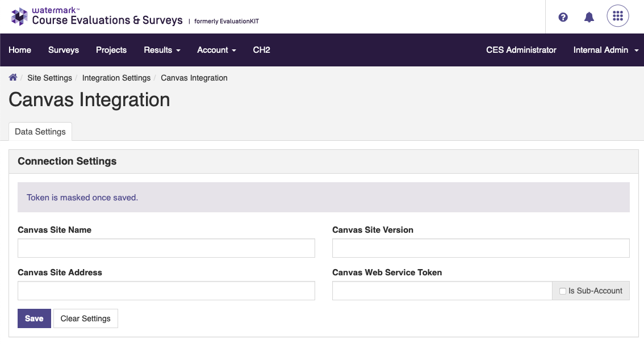Focus the Canvas Site Name field
644x344 pixels.
click(x=166, y=249)
